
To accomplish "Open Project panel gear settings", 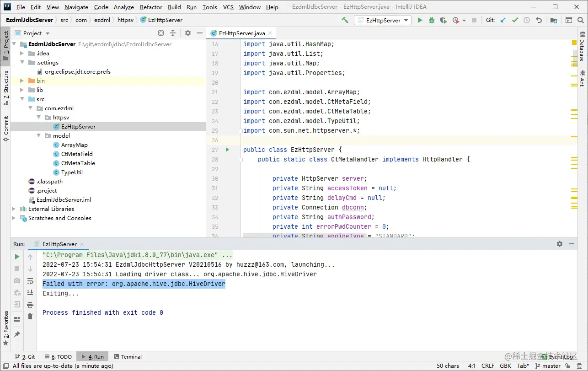I will point(187,33).
